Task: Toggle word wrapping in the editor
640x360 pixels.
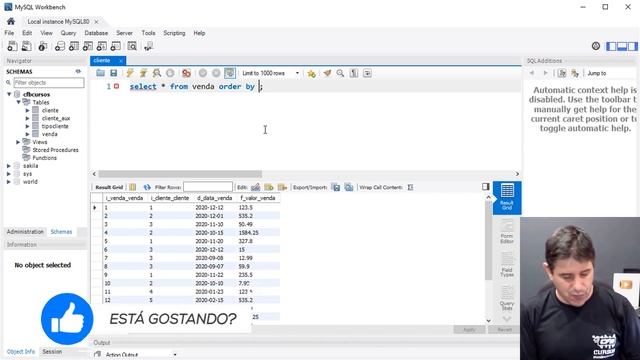Action: [367, 73]
